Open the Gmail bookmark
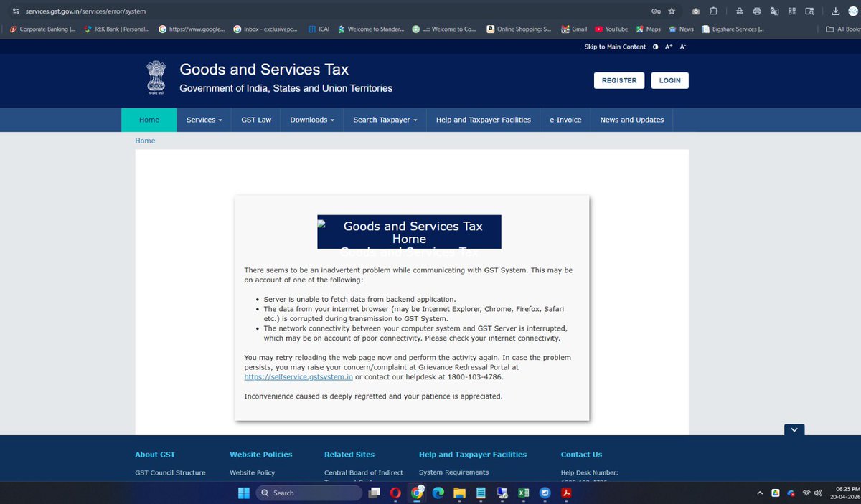 coord(573,29)
